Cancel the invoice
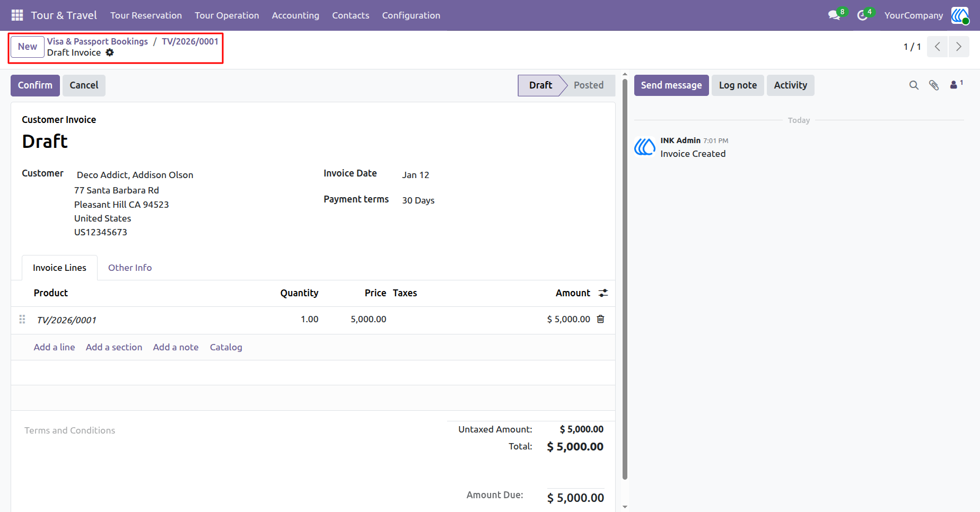 [x=84, y=85]
